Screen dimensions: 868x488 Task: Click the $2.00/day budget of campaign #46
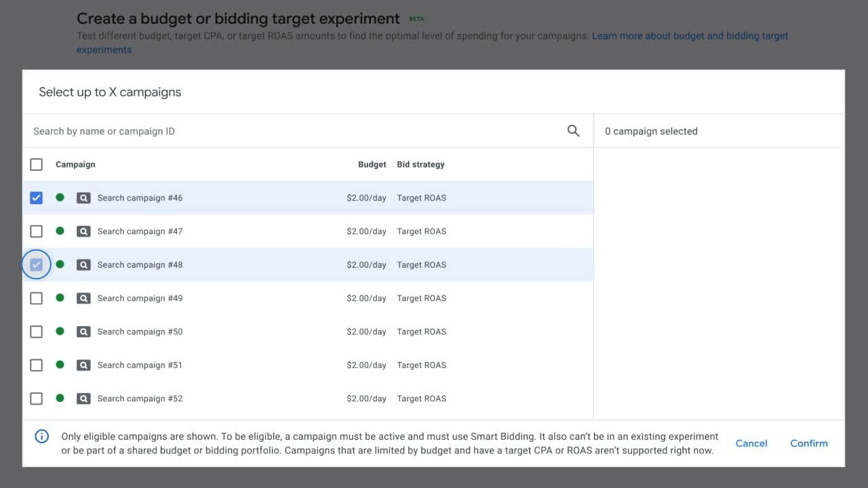point(366,198)
